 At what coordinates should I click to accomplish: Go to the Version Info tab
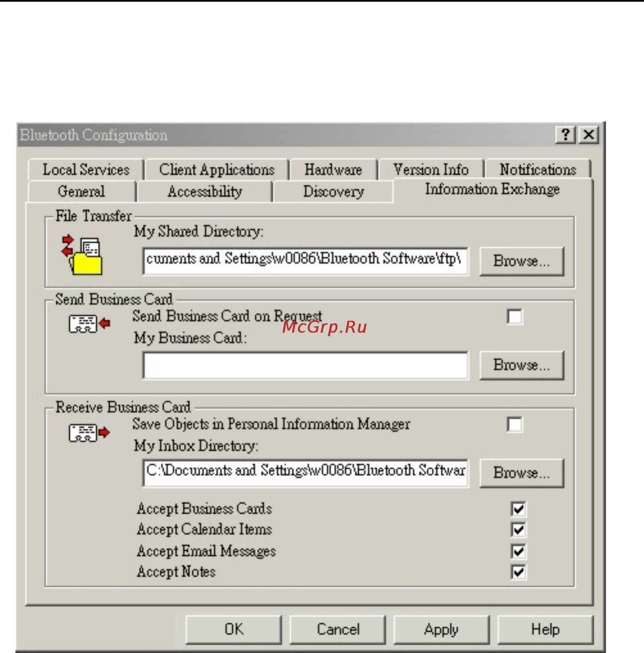(431, 170)
